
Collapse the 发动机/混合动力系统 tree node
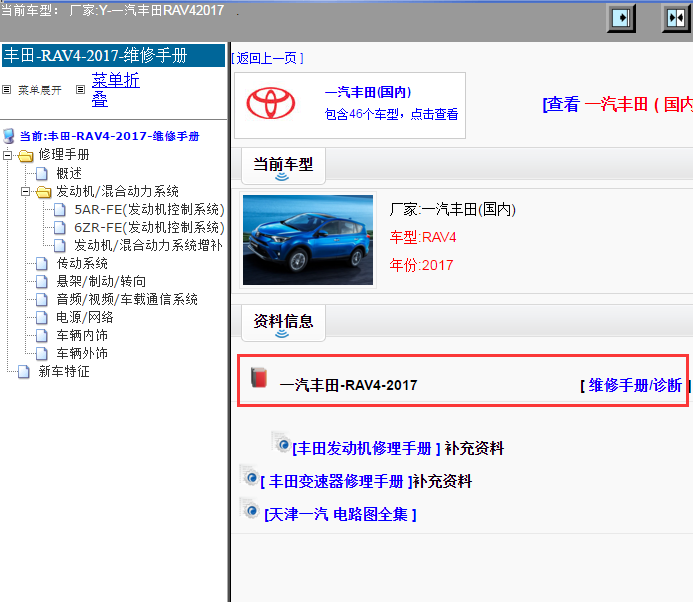tap(26, 192)
